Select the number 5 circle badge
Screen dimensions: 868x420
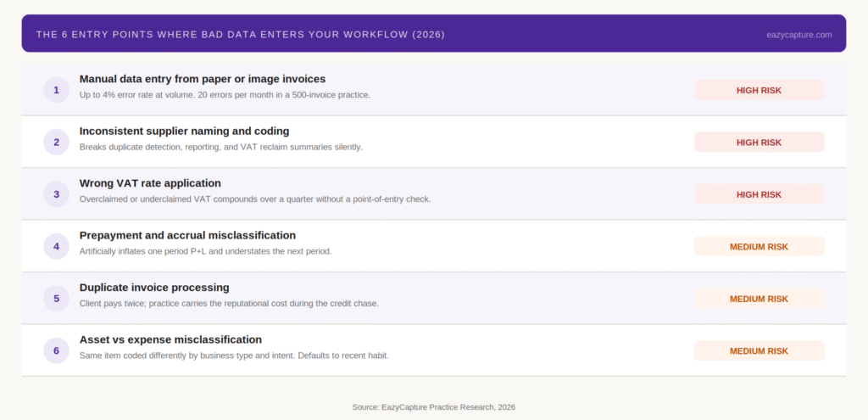(56, 299)
